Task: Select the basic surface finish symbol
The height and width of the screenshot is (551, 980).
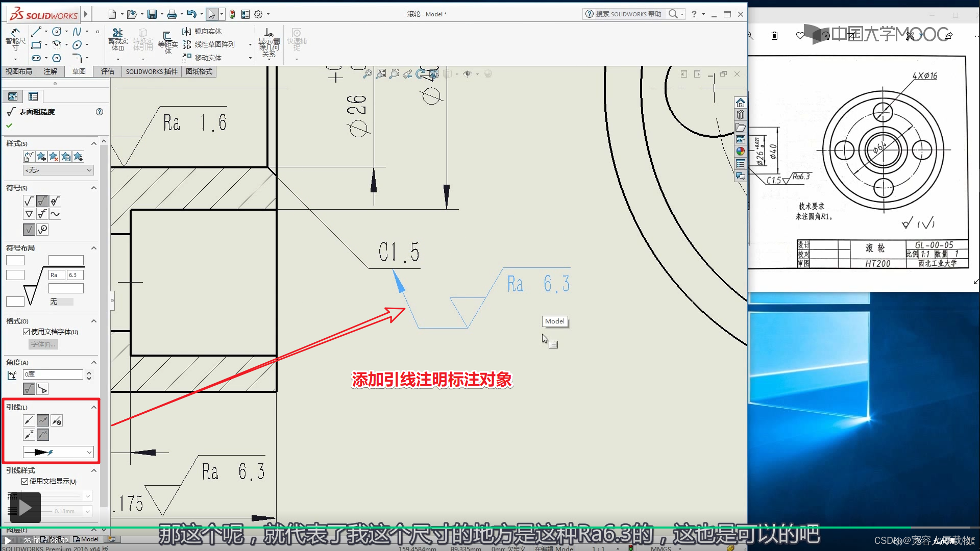Action: click(x=29, y=201)
